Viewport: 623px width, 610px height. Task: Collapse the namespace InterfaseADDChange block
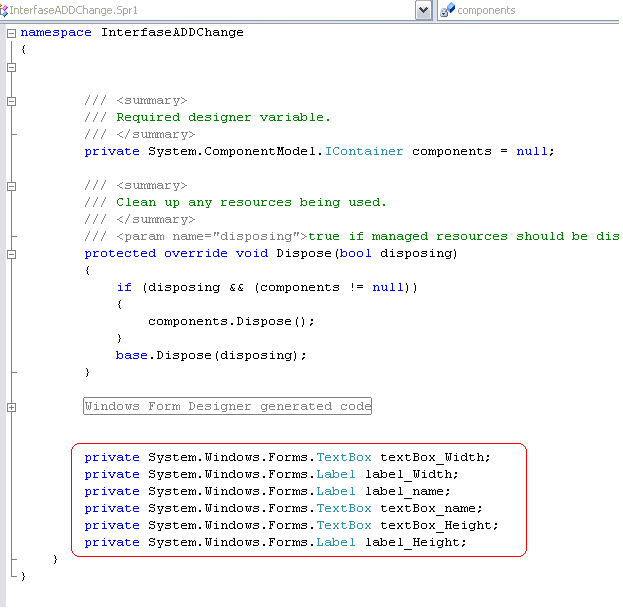12,33
